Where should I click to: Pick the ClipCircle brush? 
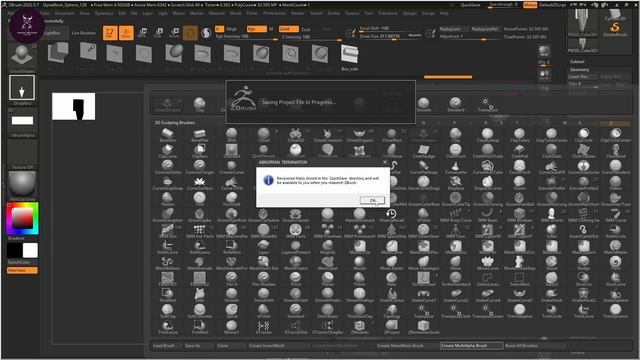[x=583, y=135]
